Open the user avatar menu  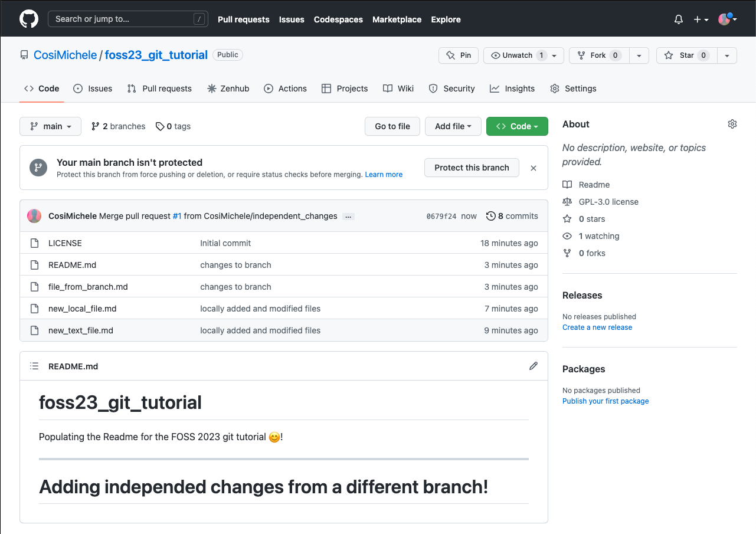[x=728, y=19]
